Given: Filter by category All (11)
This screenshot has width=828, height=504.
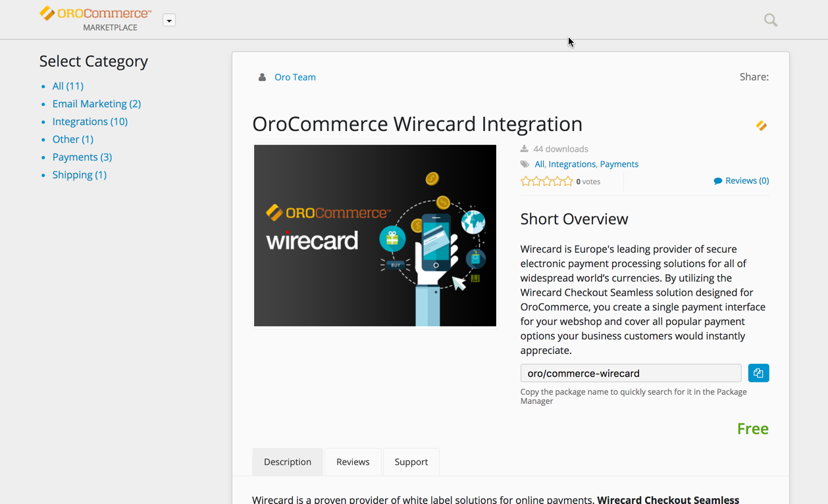Looking at the screenshot, I should (68, 86).
